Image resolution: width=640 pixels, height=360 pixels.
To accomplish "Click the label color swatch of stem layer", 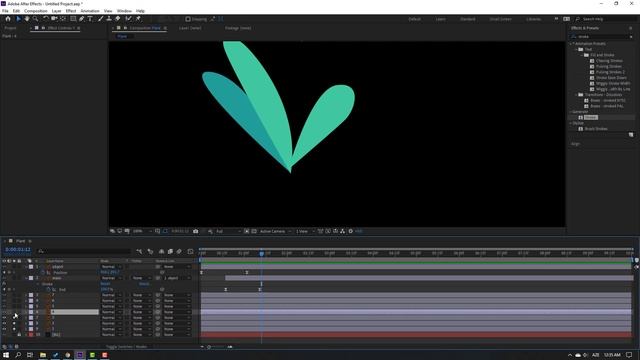I will [x=31, y=278].
